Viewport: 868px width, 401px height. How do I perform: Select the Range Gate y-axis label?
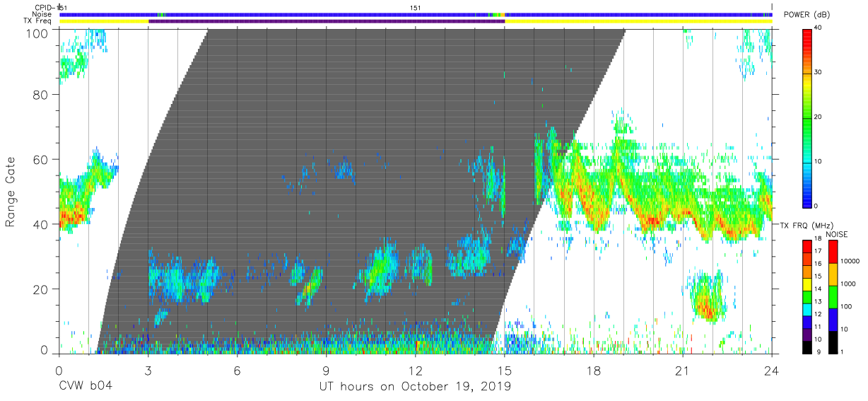tap(11, 192)
